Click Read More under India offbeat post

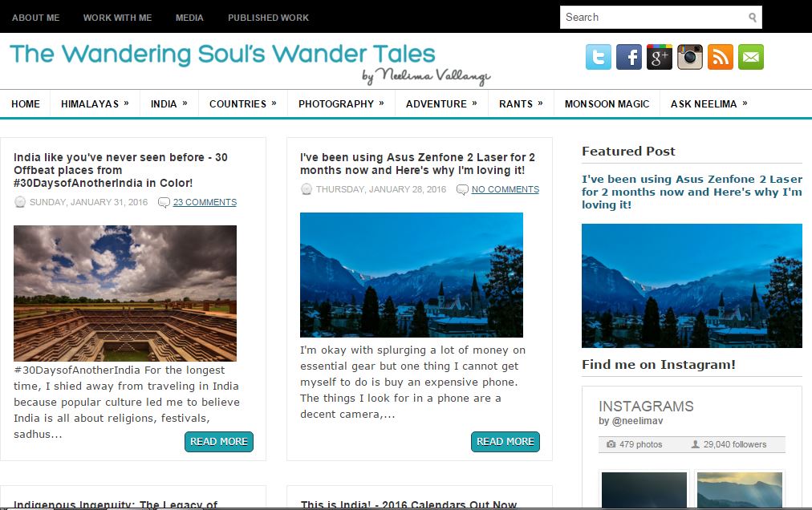[219, 442]
